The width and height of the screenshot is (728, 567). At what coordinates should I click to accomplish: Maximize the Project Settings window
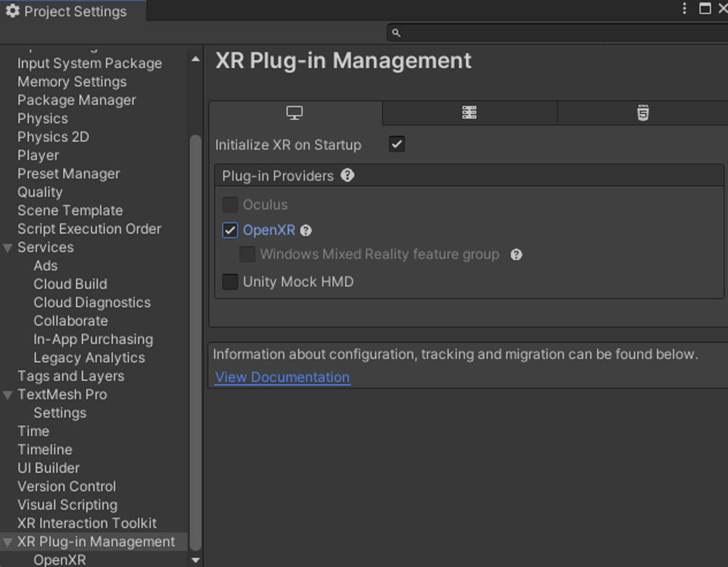click(x=705, y=8)
